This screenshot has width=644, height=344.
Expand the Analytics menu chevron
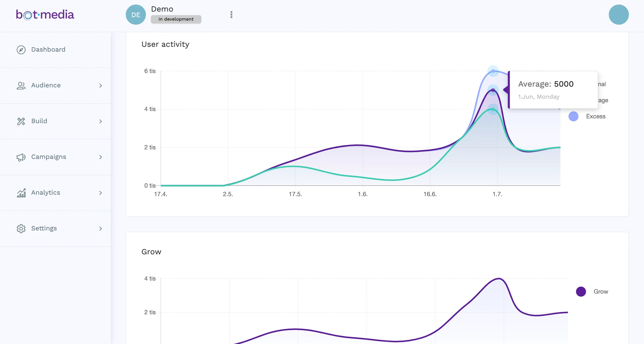(x=101, y=193)
